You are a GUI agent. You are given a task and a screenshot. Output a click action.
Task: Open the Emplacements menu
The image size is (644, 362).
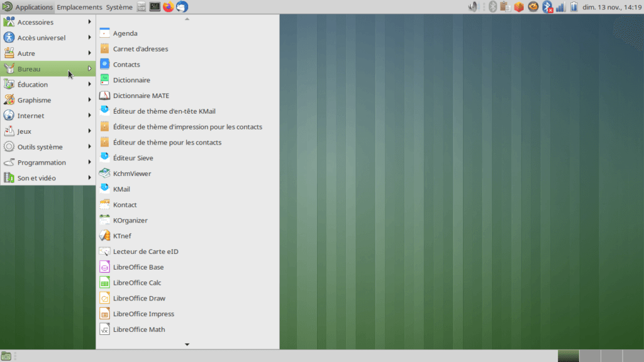[79, 7]
